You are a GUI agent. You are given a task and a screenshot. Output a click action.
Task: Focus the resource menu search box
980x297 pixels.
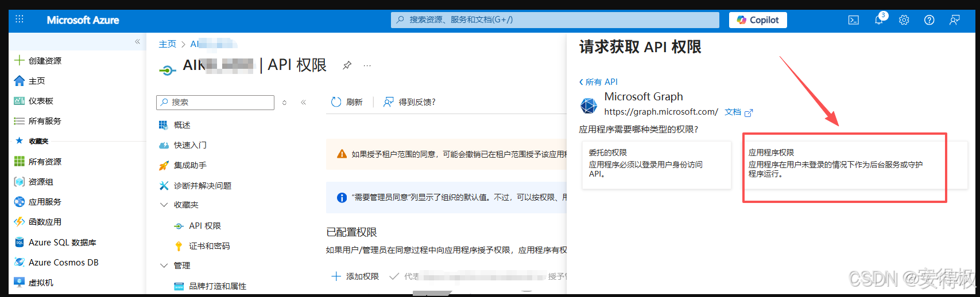215,102
